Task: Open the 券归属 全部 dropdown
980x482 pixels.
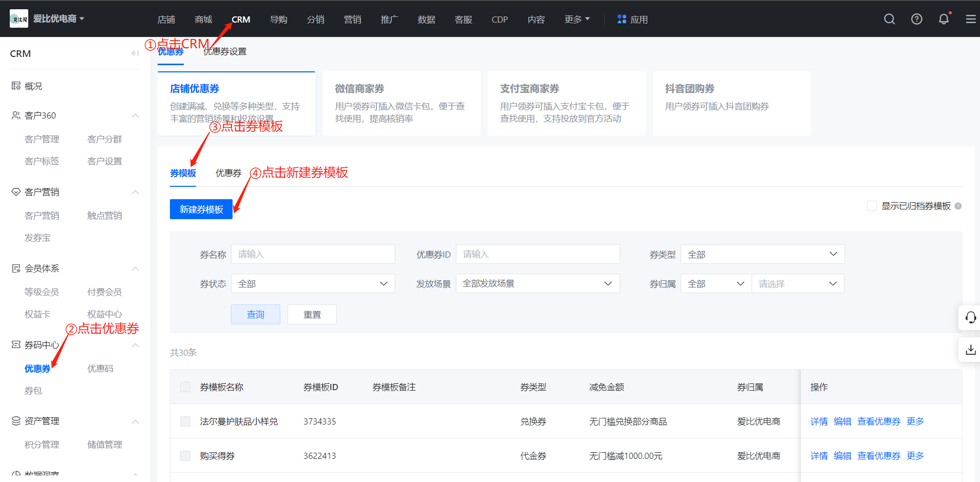Action: coord(716,283)
